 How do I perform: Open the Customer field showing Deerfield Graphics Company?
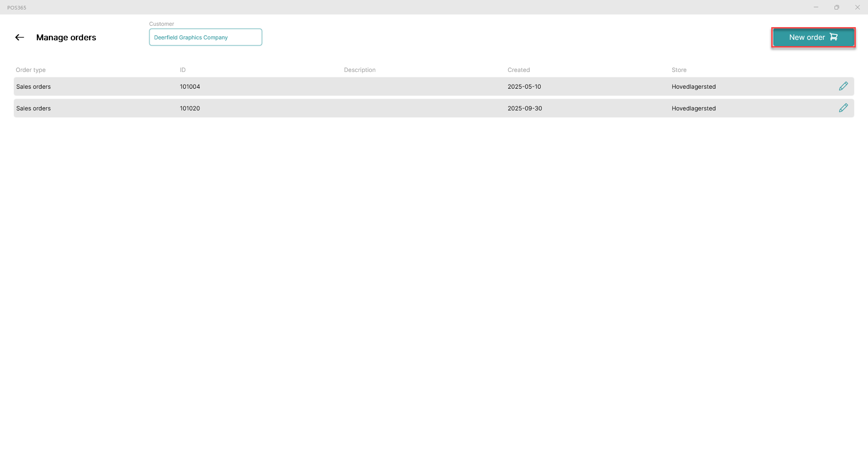206,37
